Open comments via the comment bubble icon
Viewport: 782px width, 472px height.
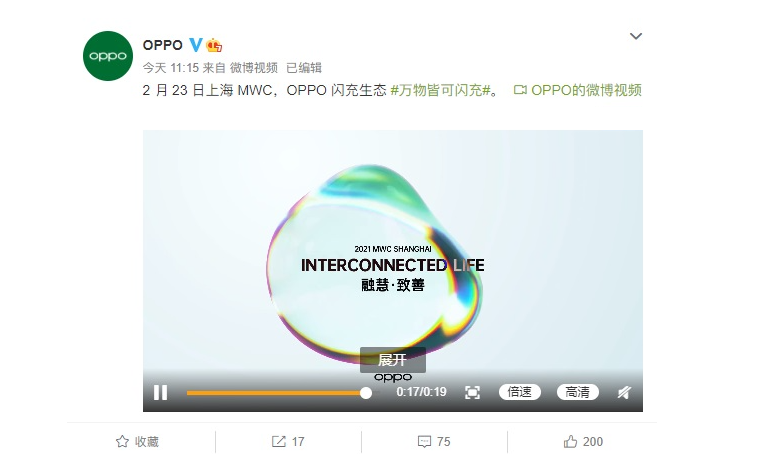[424, 442]
